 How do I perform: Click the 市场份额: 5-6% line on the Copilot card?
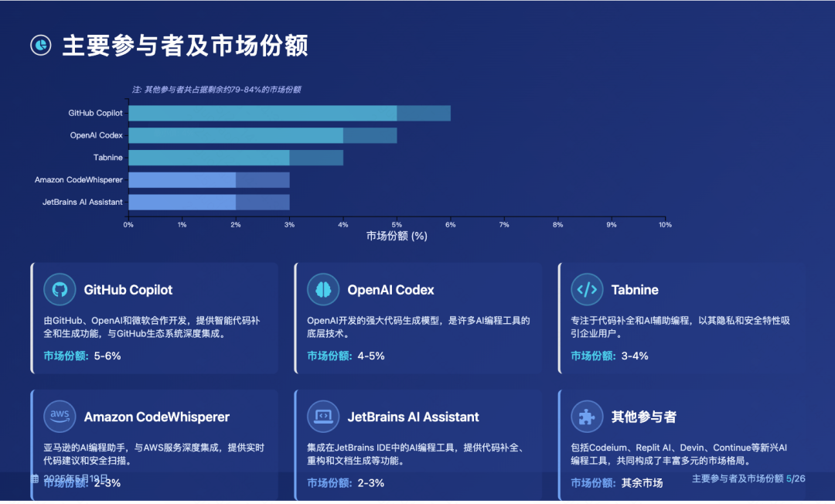[x=82, y=356]
